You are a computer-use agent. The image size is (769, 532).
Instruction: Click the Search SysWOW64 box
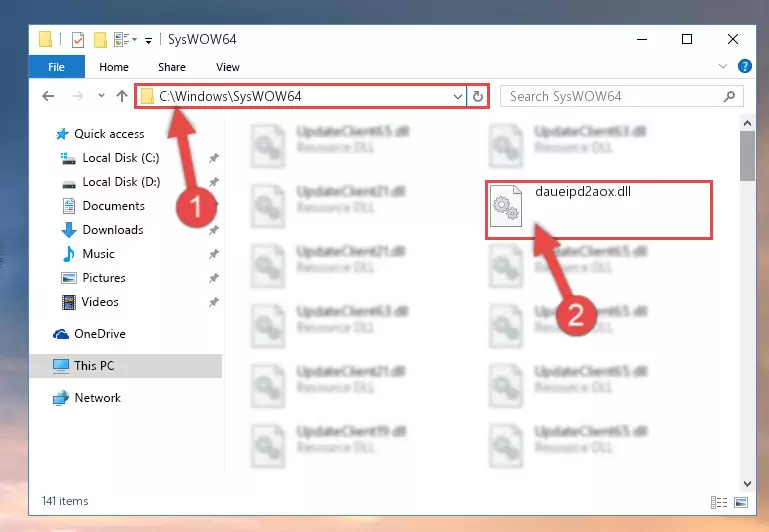[x=621, y=96]
